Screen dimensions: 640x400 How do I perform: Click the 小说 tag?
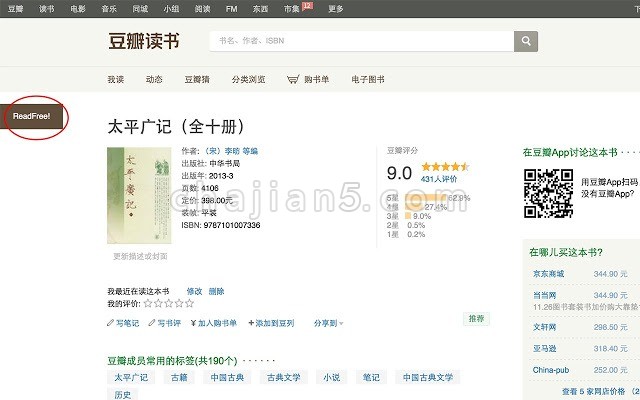click(x=331, y=378)
